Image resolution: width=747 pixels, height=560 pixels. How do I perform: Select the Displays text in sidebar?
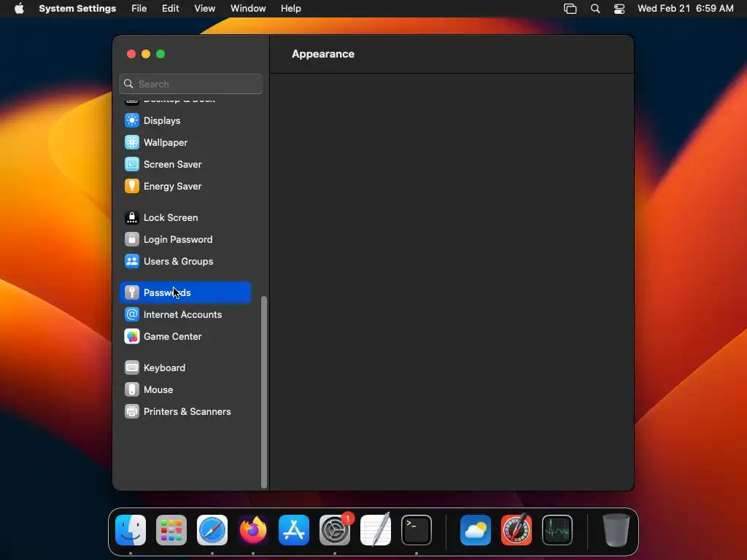(162, 120)
